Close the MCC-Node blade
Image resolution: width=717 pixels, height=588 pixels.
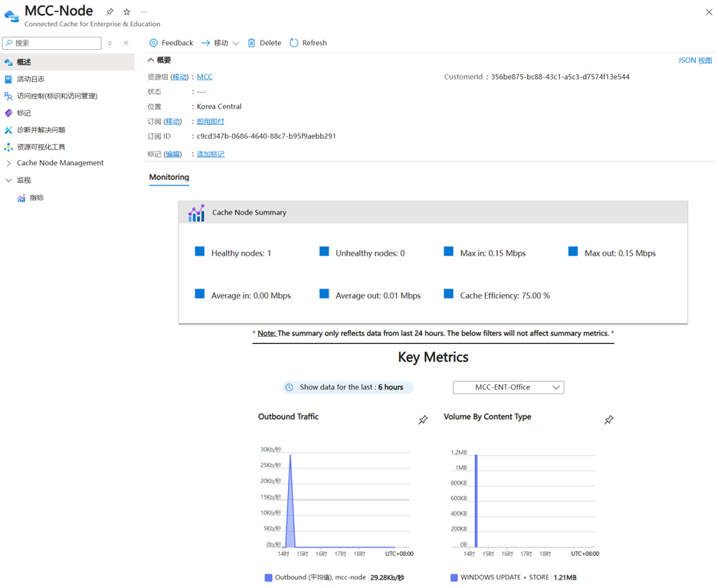pos(709,12)
